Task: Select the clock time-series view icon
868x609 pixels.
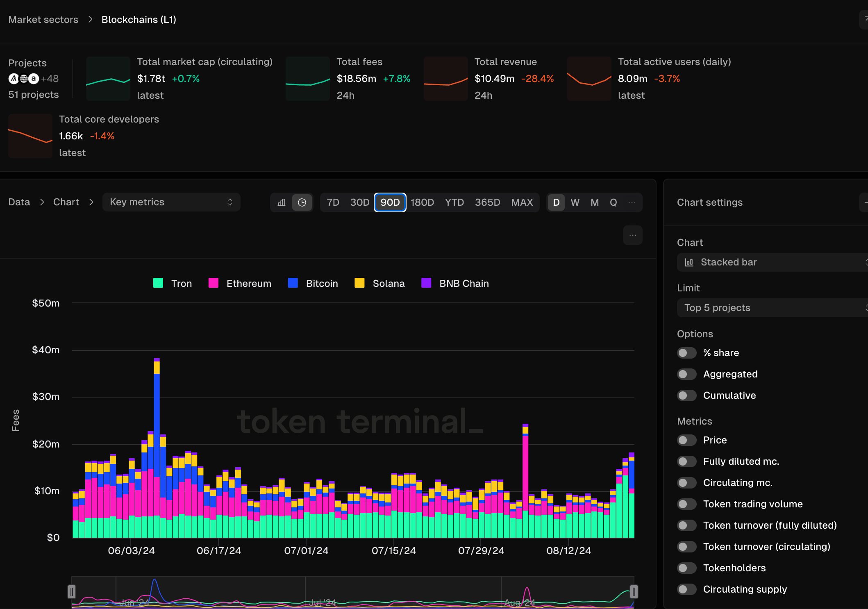Action: 302,202
